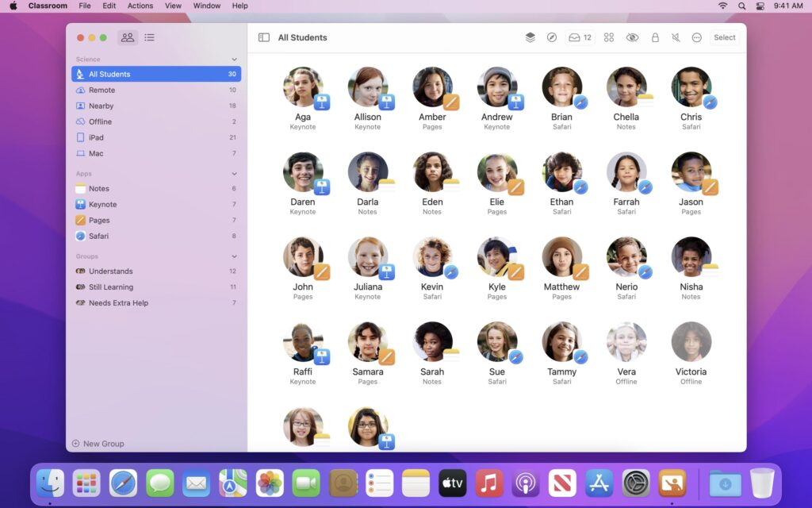Click the Open app stack icon
Image resolution: width=812 pixels, height=508 pixels.
point(530,37)
